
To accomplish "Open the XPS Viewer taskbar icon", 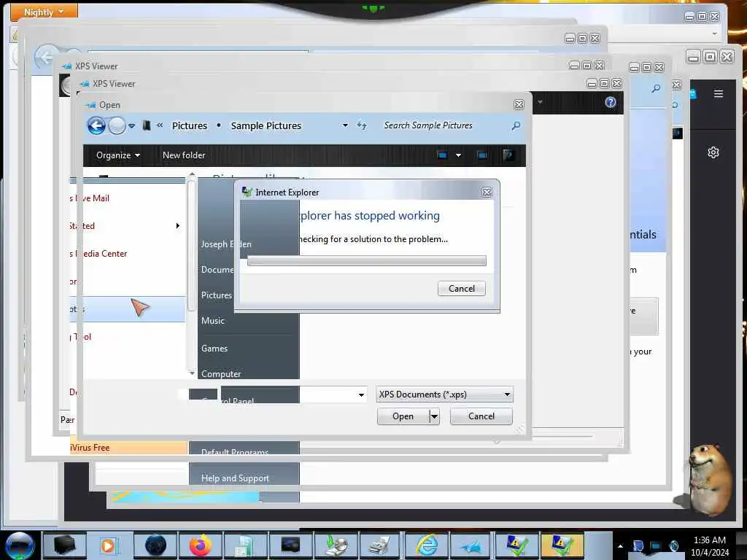I will point(472,545).
